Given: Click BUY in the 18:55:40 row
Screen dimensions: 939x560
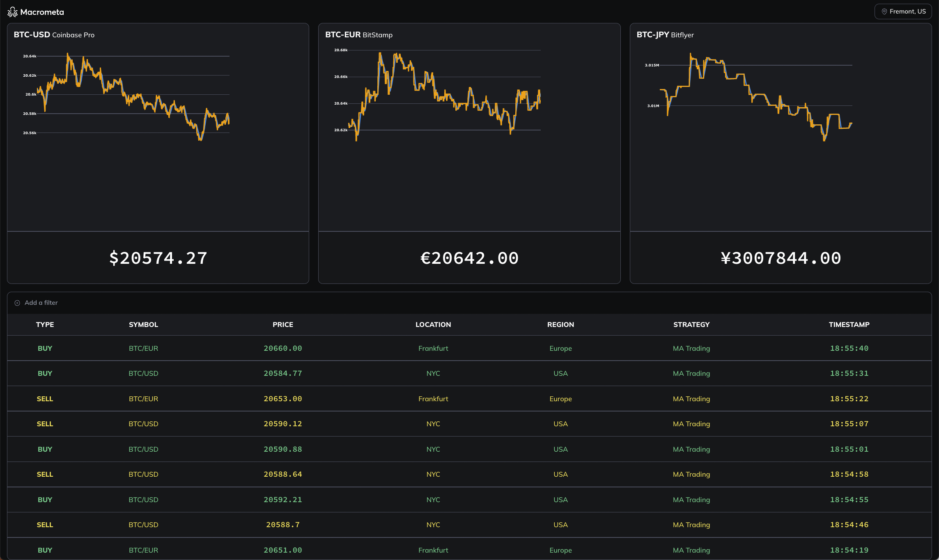Looking at the screenshot, I should click(x=45, y=348).
